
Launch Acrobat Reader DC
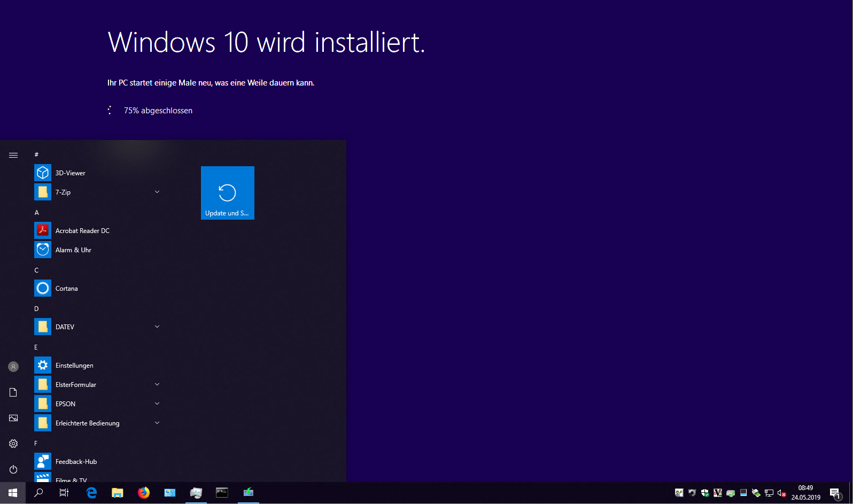82,231
